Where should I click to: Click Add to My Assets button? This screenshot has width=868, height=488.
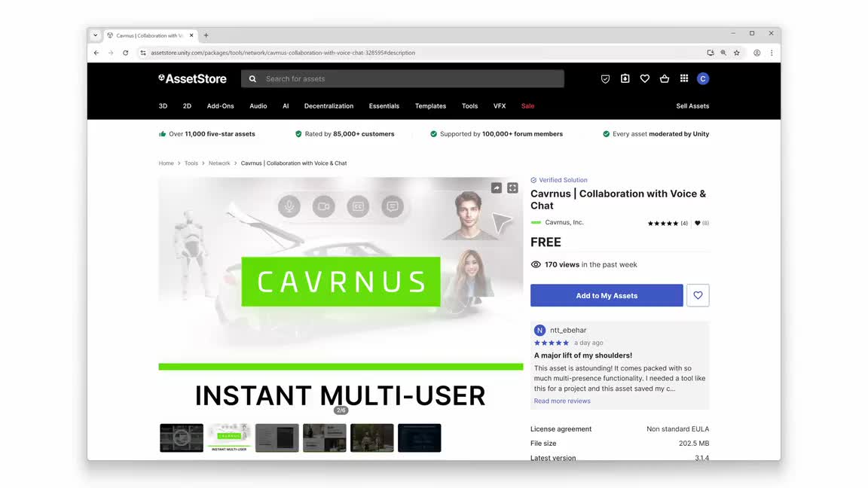pyautogui.click(x=607, y=295)
